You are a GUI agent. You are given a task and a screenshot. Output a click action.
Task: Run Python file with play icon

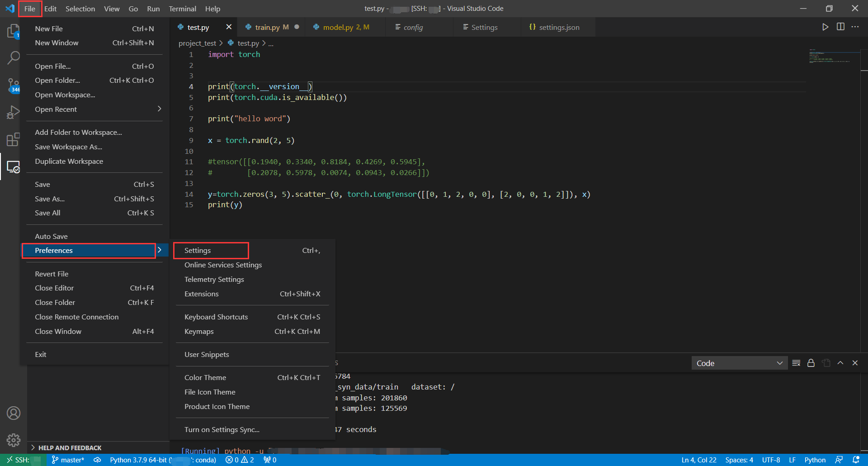tap(825, 27)
